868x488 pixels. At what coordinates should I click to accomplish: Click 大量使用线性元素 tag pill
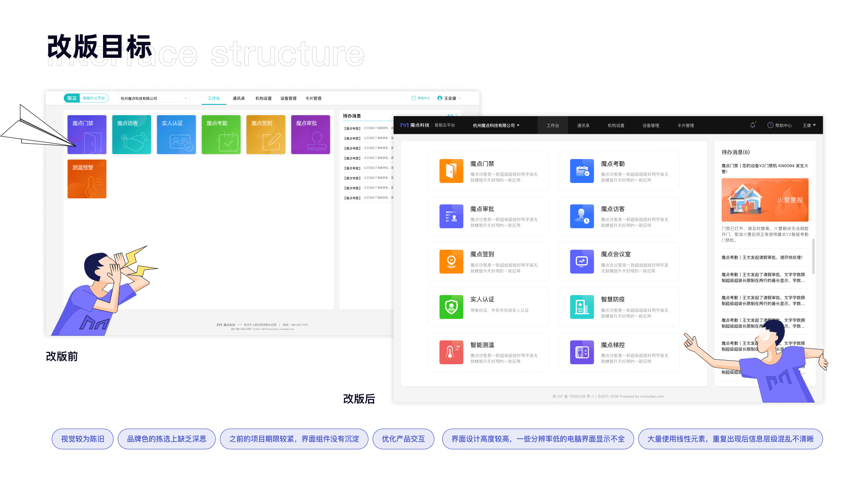[731, 439]
